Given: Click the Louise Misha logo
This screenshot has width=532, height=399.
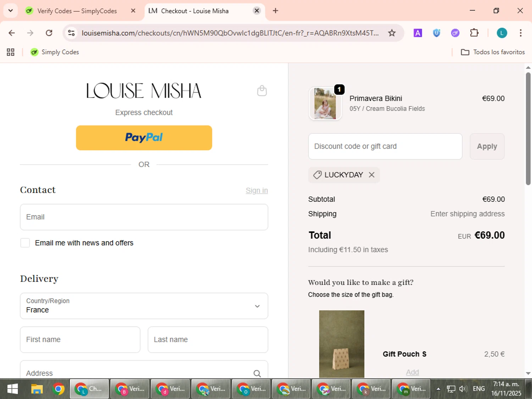Looking at the screenshot, I should point(144,91).
